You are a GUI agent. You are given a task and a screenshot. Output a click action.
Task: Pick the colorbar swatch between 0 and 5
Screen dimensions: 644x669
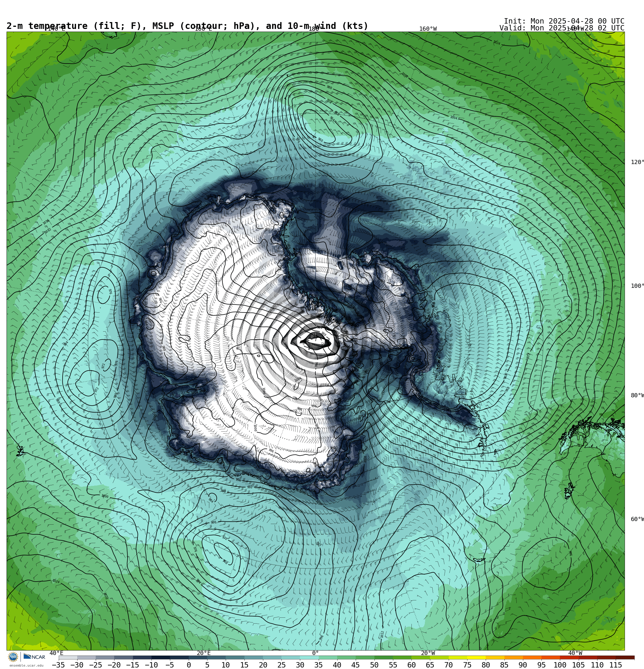pyautogui.click(x=198, y=657)
